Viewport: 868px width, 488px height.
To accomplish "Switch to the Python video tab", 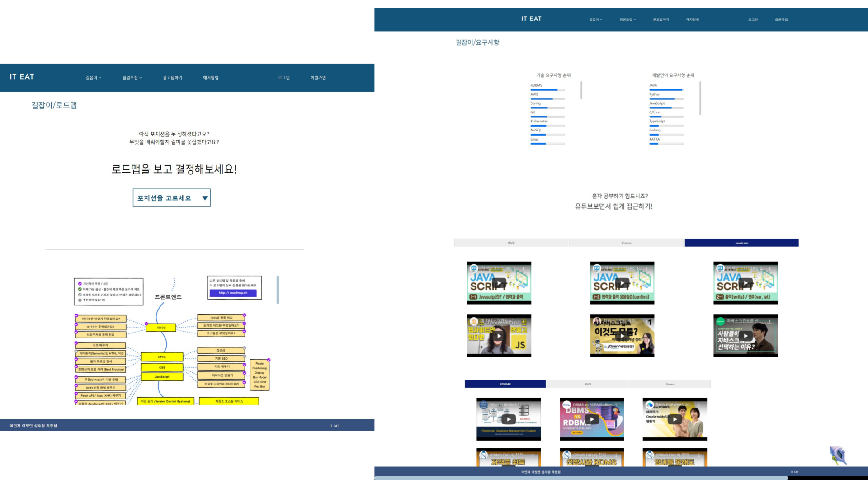I will pyautogui.click(x=626, y=243).
